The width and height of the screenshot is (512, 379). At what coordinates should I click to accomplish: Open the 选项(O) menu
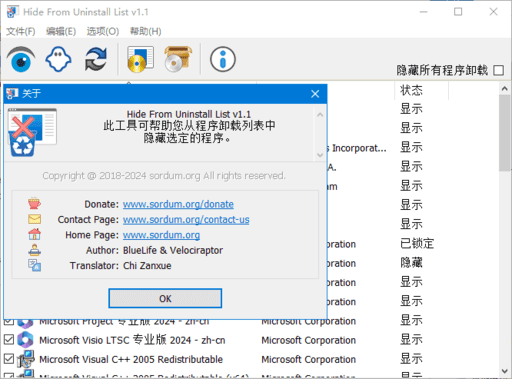click(103, 31)
